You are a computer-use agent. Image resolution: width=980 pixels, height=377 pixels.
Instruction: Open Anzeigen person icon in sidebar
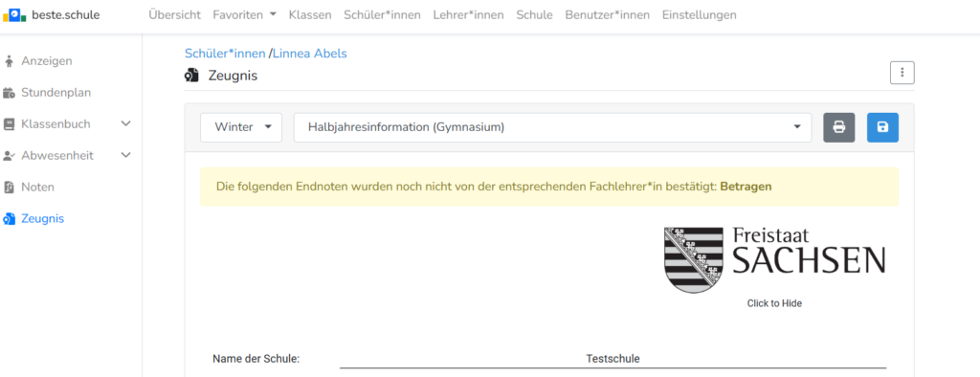(x=9, y=61)
